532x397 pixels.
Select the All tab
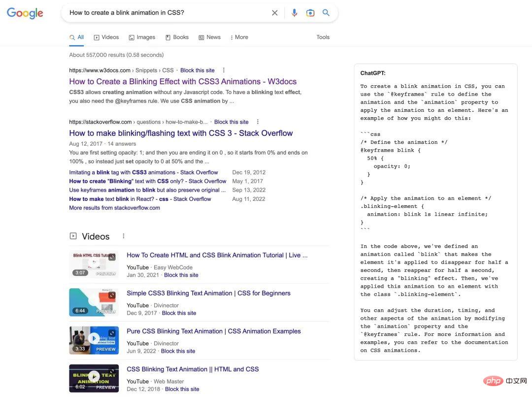77,37
